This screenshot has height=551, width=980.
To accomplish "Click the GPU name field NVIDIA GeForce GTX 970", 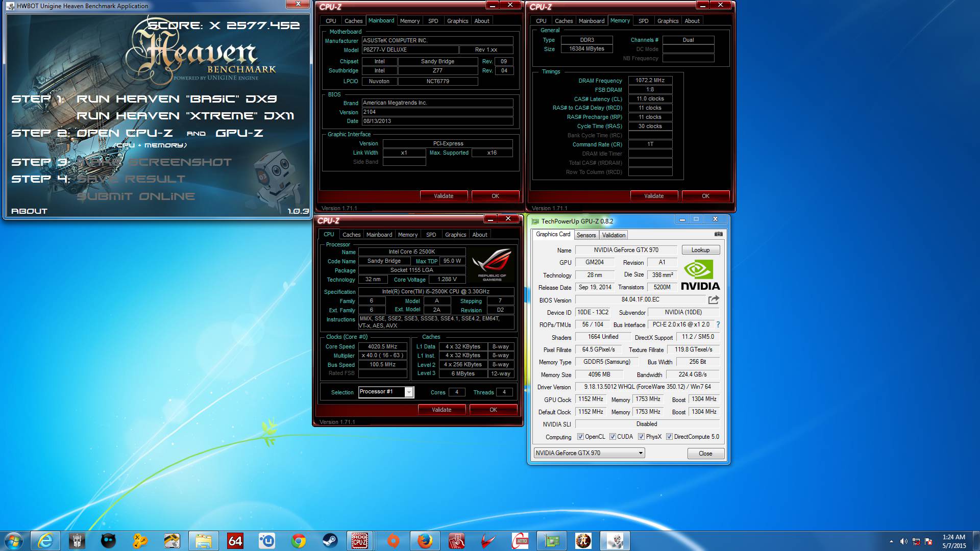I will click(x=626, y=250).
